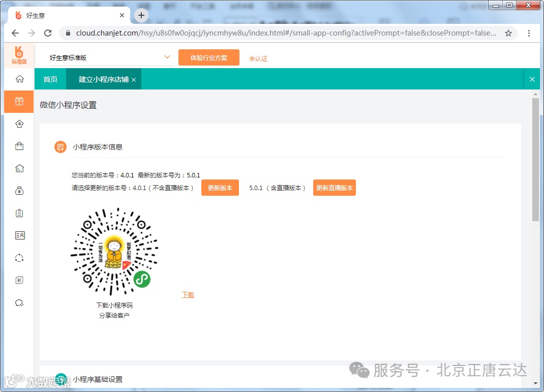This screenshot has width=544, height=392.
Task: Open the '新' news sidebar icon
Action: (x=19, y=280)
